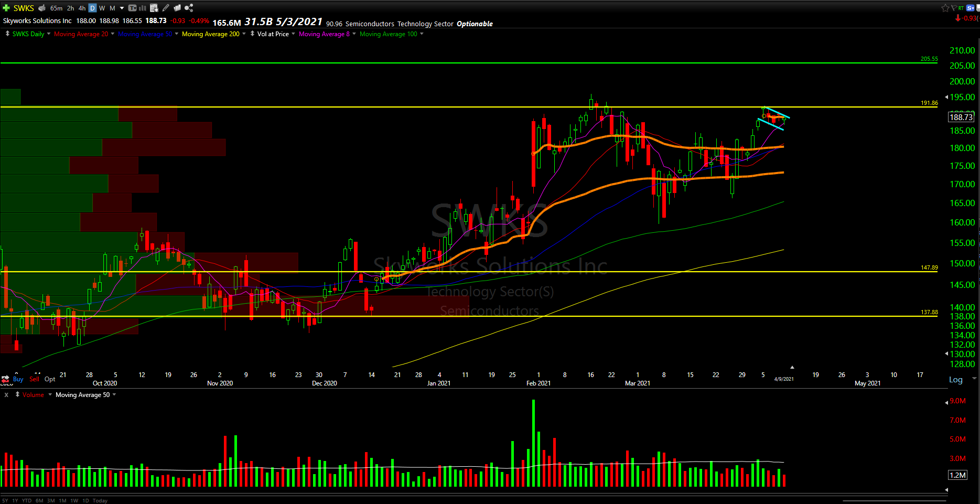The width and height of the screenshot is (980, 504).
Task: Open the blue S streaming dropdown icon
Action: coord(971,8)
